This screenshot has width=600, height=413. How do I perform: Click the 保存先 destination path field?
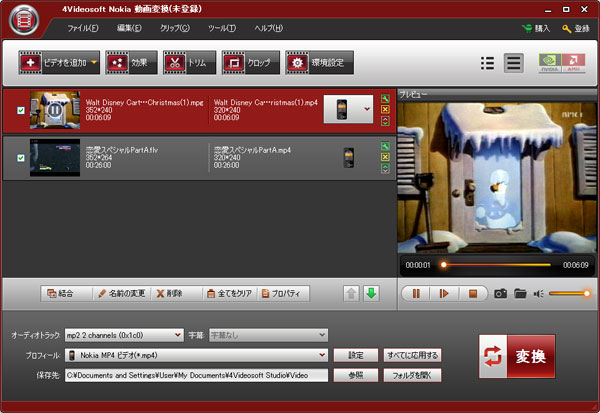tap(196, 375)
